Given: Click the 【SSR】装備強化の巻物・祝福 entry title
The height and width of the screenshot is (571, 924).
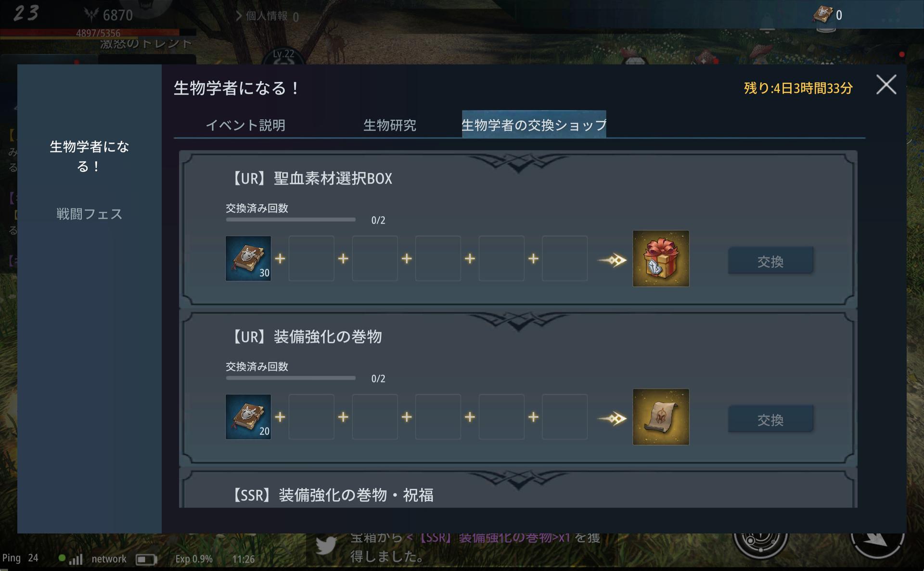Looking at the screenshot, I should (332, 495).
